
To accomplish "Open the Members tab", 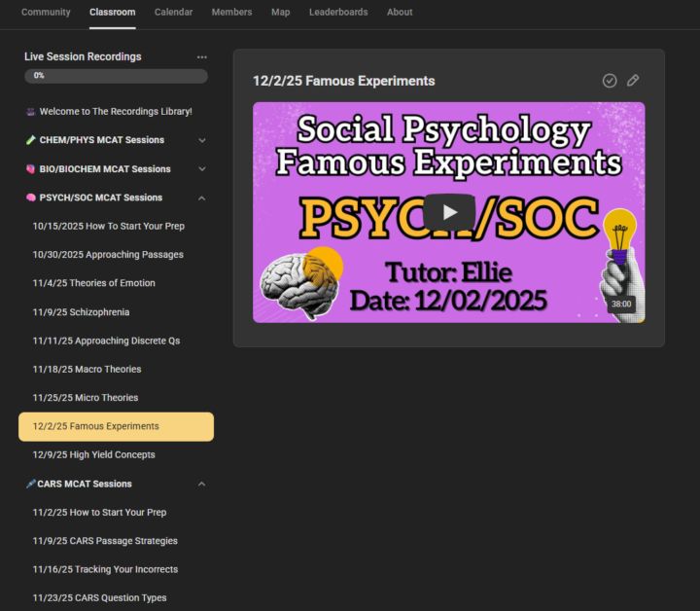I will point(231,12).
